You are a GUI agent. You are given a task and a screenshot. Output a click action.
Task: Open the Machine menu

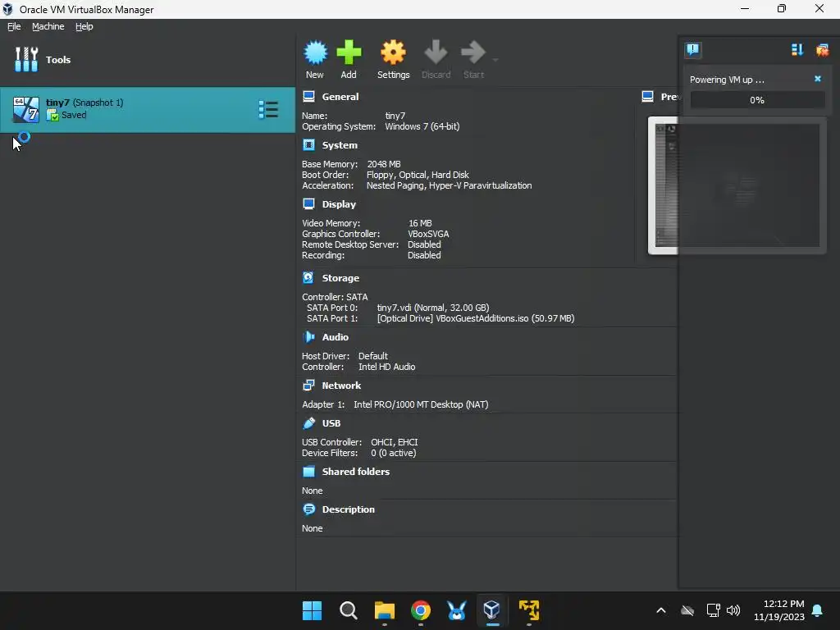coord(48,26)
